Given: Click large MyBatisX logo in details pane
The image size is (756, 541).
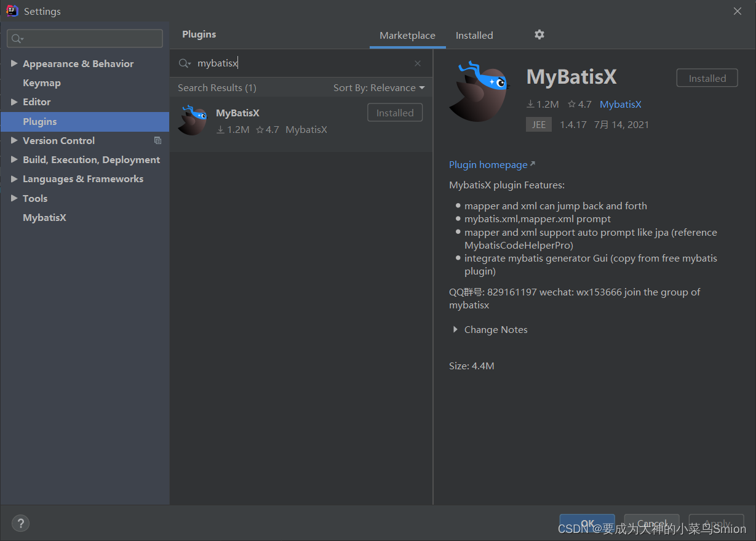Looking at the screenshot, I should (x=479, y=90).
